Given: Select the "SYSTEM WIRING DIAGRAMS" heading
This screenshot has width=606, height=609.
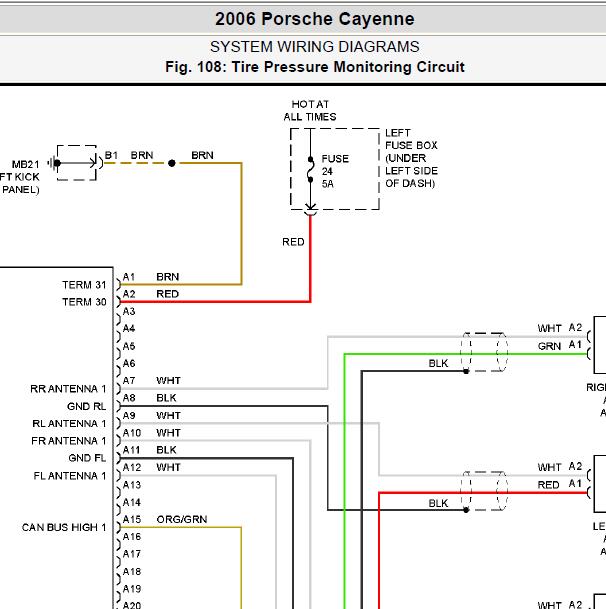Looking at the screenshot, I should 315,47.
